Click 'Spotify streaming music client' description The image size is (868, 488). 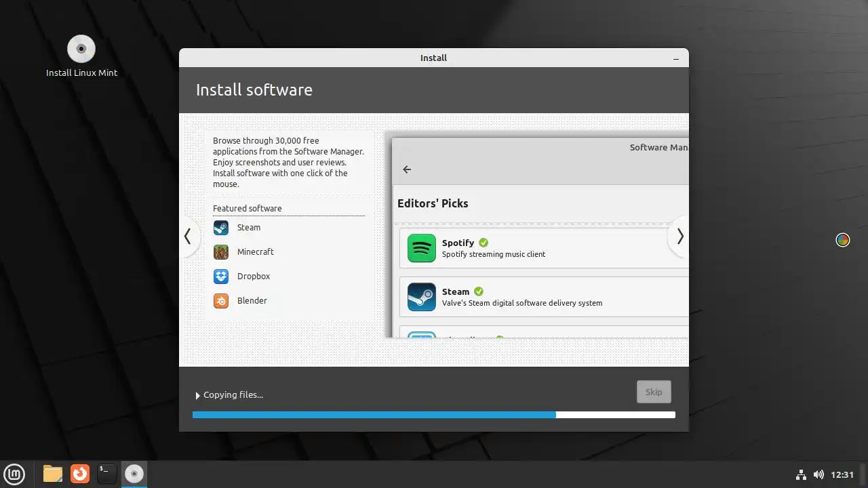pos(494,254)
